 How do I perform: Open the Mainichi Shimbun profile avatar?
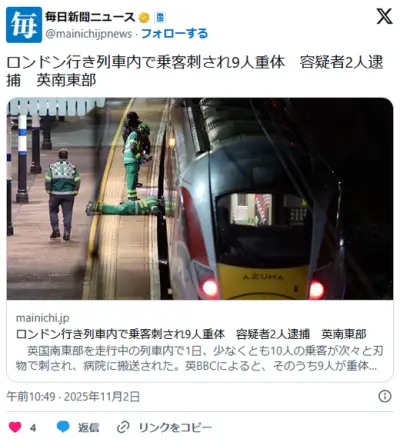pyautogui.click(x=24, y=25)
